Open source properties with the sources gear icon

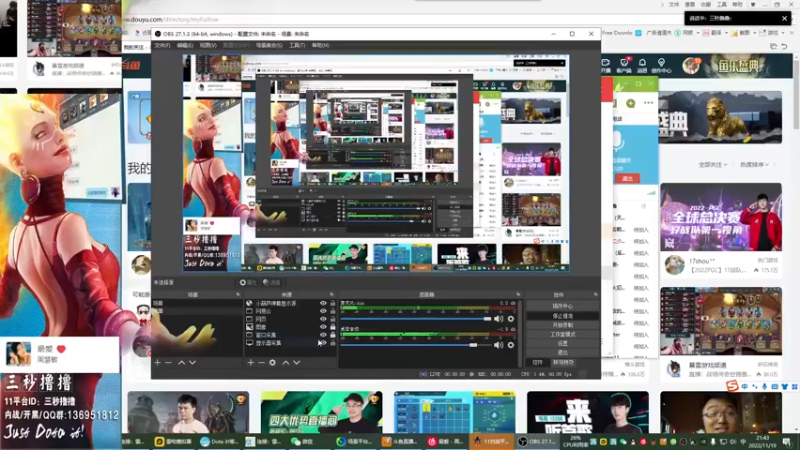click(272, 362)
